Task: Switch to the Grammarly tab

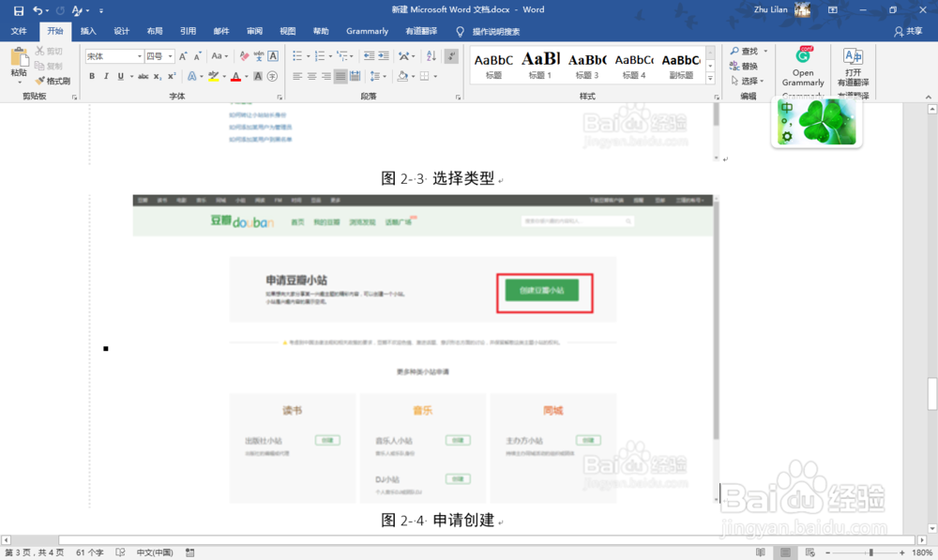Action: (368, 31)
